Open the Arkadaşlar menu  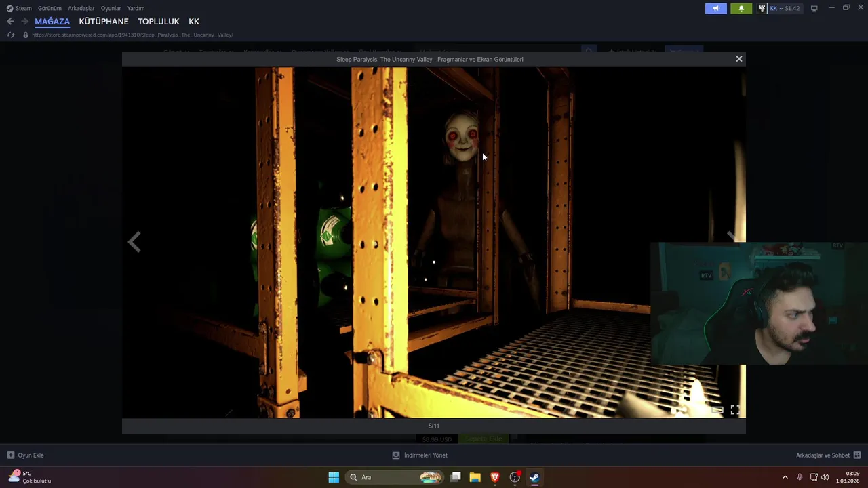[x=81, y=8]
